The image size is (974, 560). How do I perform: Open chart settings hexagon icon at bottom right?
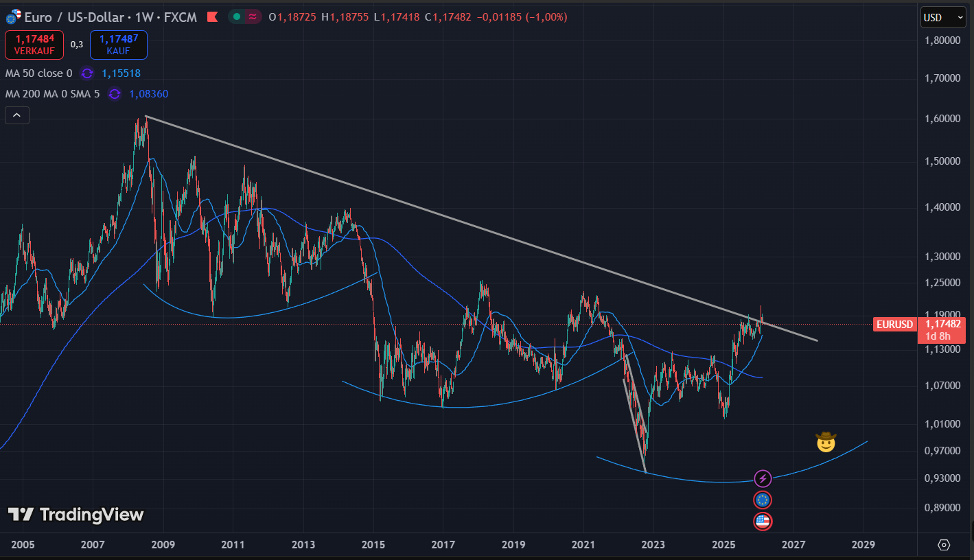point(944,545)
